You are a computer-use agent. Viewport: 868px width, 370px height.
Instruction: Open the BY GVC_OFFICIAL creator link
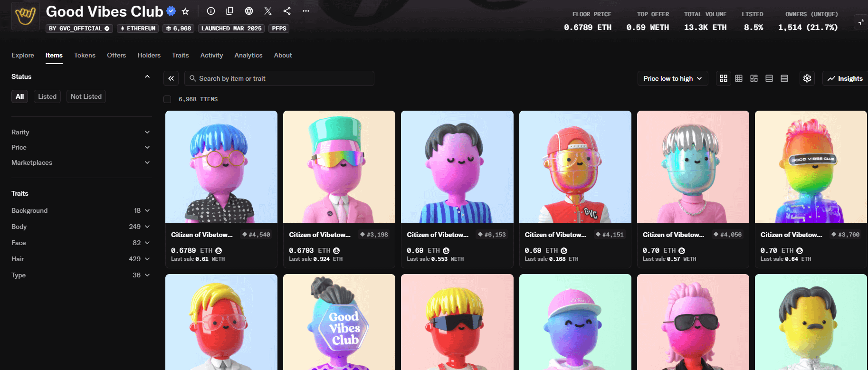[79, 28]
